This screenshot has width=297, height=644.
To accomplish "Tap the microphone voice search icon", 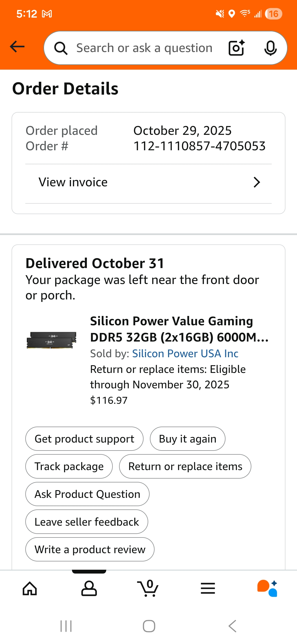I will tap(270, 48).
